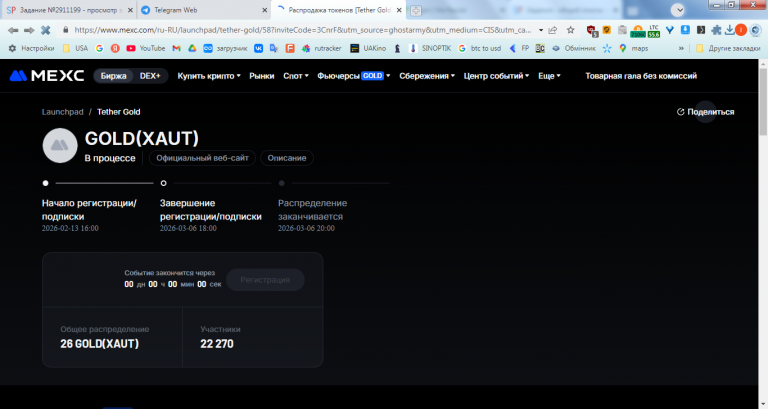768x409 pixels.
Task: Click the Launchpad breadcrumb link
Action: pos(63,112)
